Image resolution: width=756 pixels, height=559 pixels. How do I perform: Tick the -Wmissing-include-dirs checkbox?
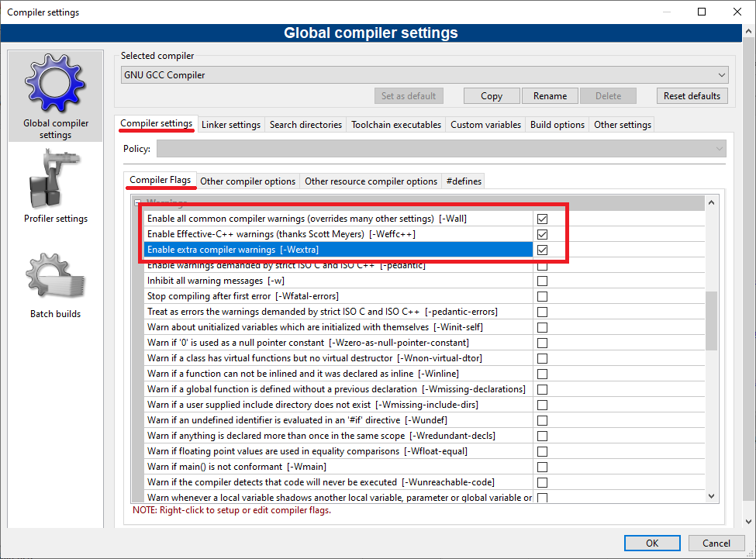click(542, 405)
